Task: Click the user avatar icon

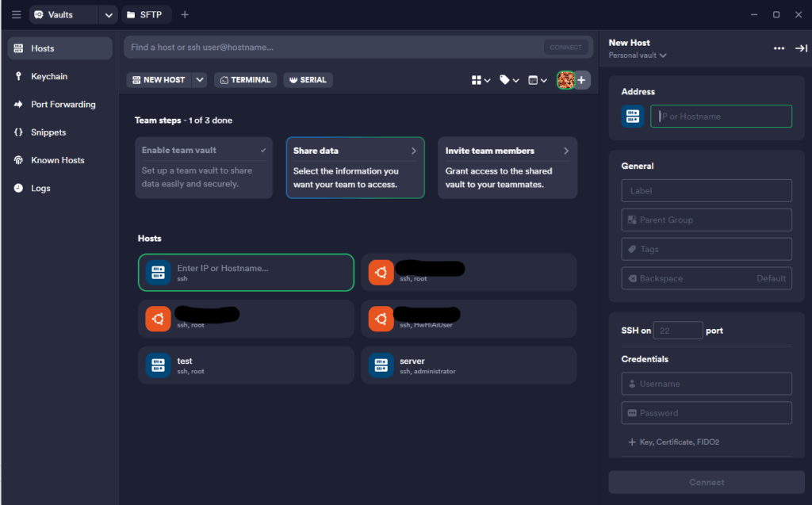Action: [x=565, y=80]
